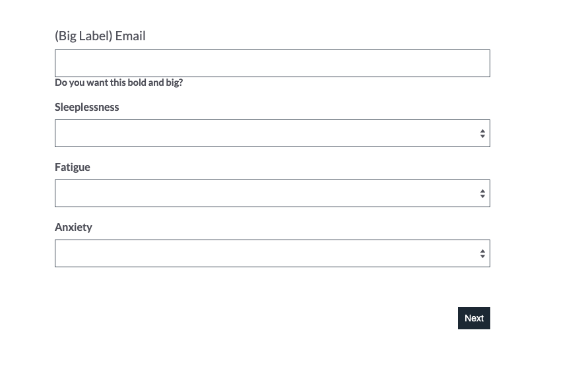Click the Fatigue dropdown arrow icon
Viewport: 584px width, 392px height.
point(482,193)
